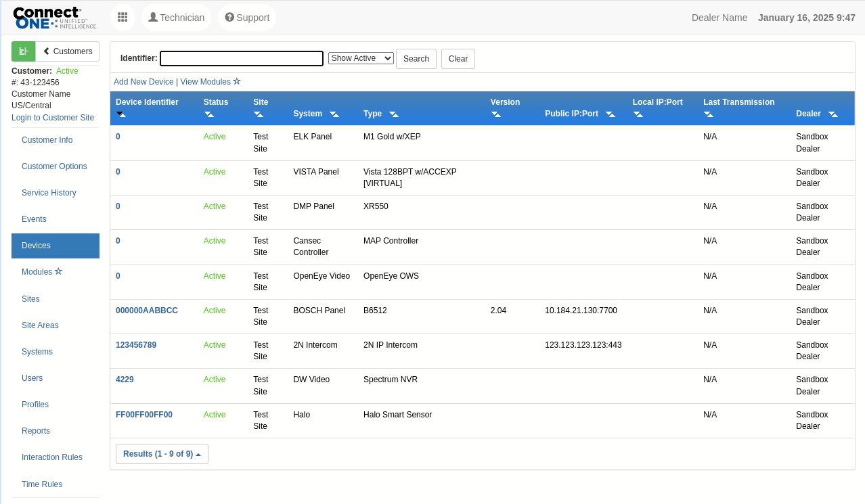This screenshot has width=865, height=504.
Task: Click sort arrows under Version header
Action: click(x=496, y=114)
